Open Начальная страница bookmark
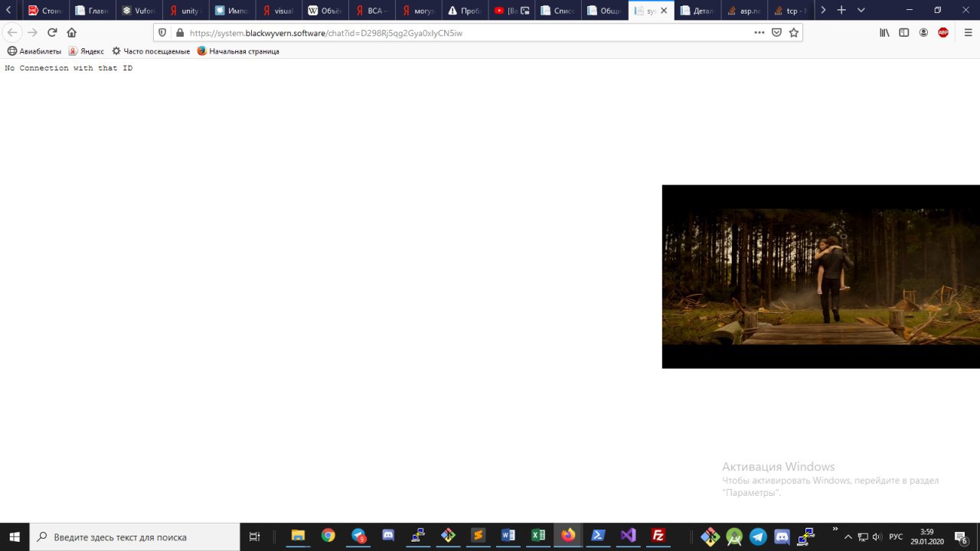 (x=238, y=51)
